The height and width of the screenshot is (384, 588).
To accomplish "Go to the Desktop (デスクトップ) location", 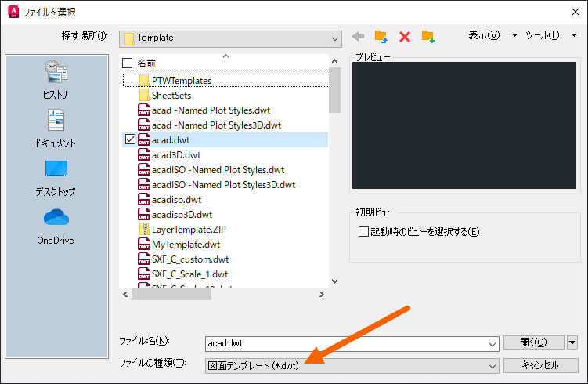I will click(x=56, y=177).
